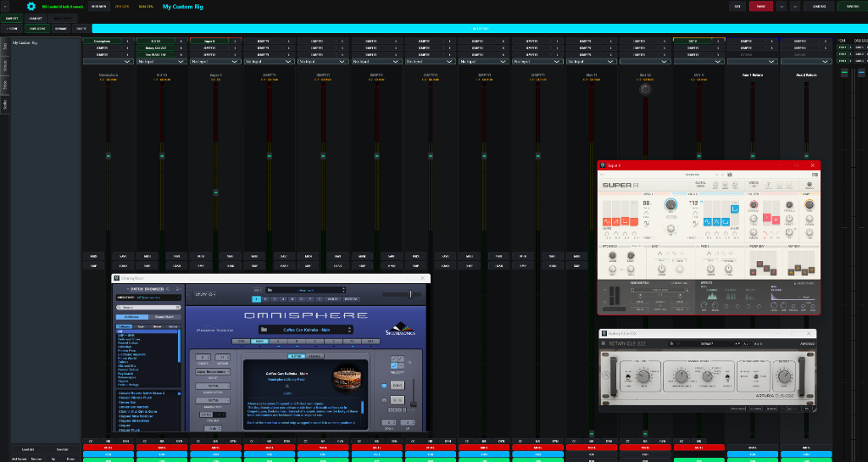The image size is (868, 462).
Task: Click the + SCENE button
Action: coord(12,29)
